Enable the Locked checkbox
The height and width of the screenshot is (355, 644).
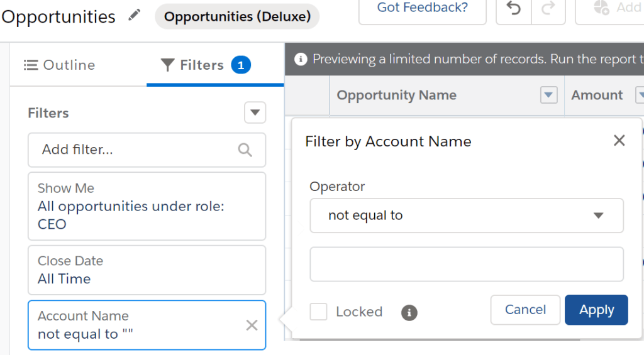coord(319,312)
